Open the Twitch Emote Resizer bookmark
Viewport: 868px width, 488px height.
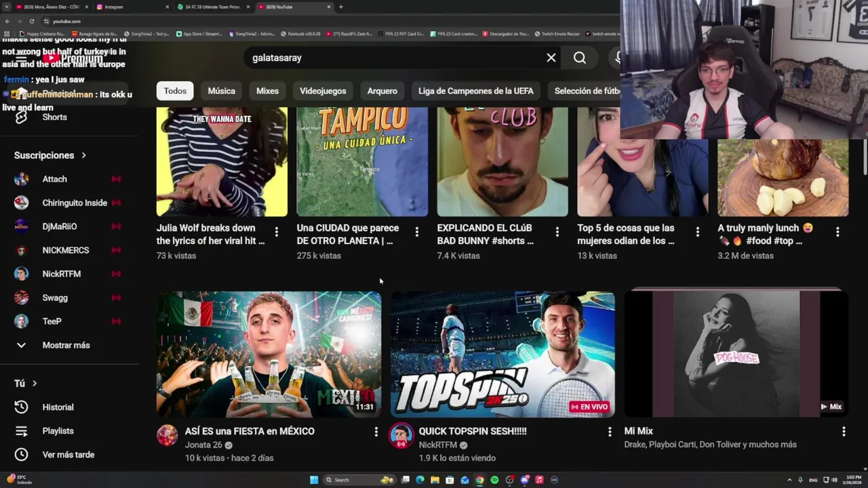[x=557, y=33]
